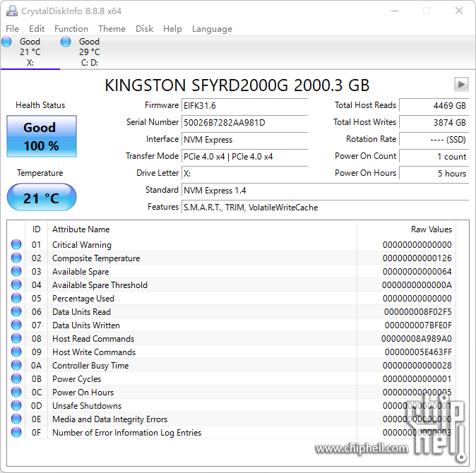
Task: Select the Power Cycles attribute name
Action: [x=76, y=379]
